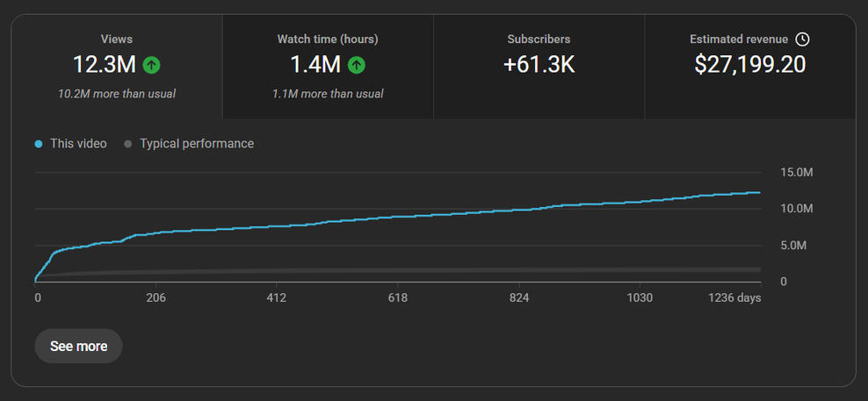Switch to the Watch time (hours) tab
This screenshot has height=401, width=868.
(328, 39)
